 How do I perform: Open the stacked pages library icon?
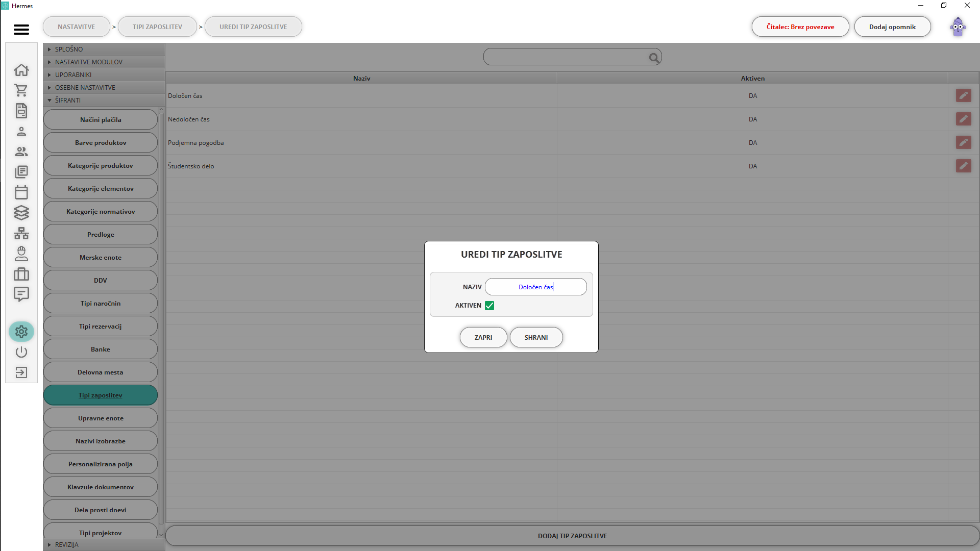tap(21, 172)
